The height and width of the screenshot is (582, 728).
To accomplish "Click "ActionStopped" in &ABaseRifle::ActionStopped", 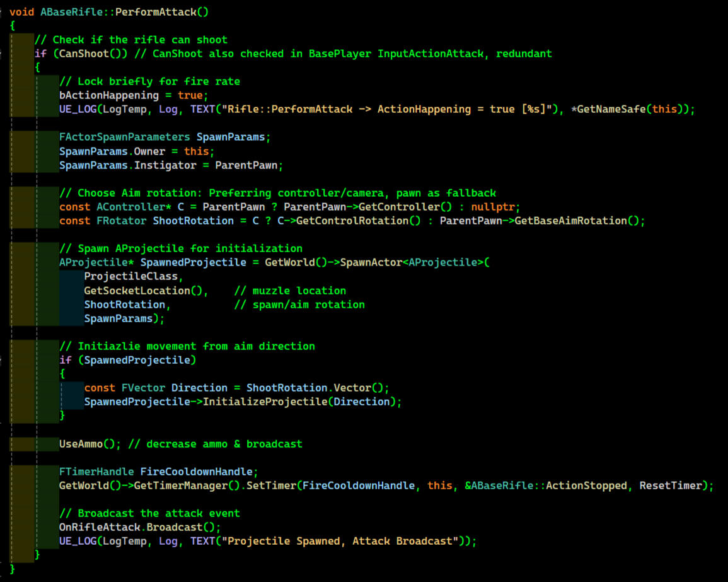I will tap(586, 486).
